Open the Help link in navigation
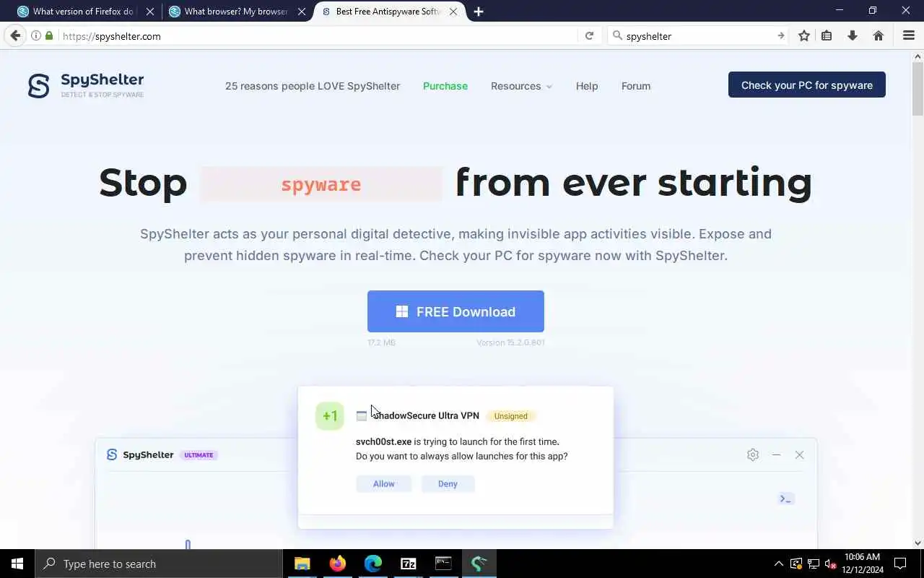This screenshot has height=578, width=924. [x=587, y=86]
